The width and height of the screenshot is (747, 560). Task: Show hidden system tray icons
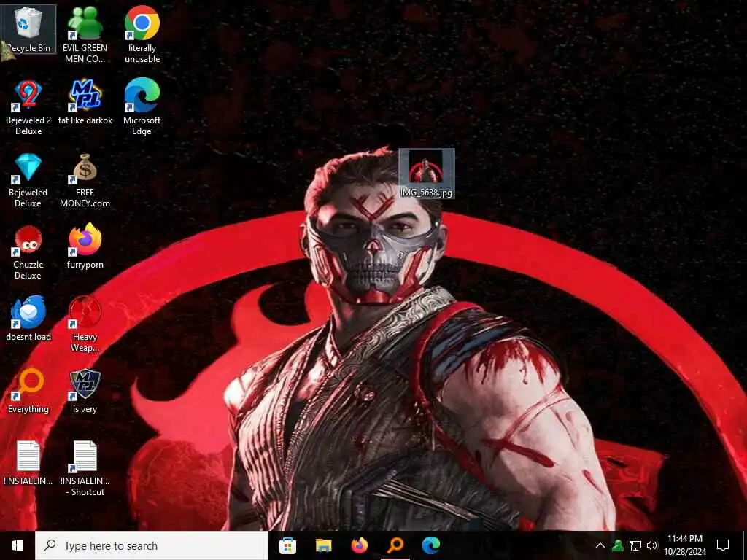click(x=600, y=545)
